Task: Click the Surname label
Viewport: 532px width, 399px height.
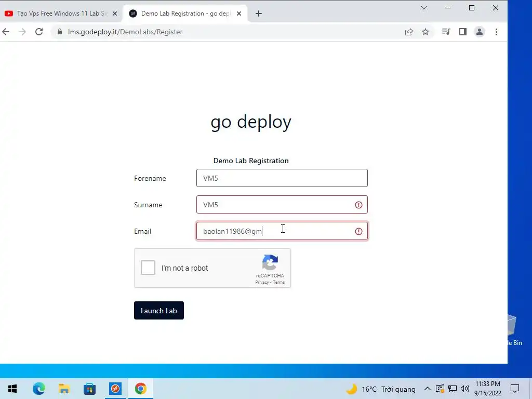Action: click(x=148, y=205)
